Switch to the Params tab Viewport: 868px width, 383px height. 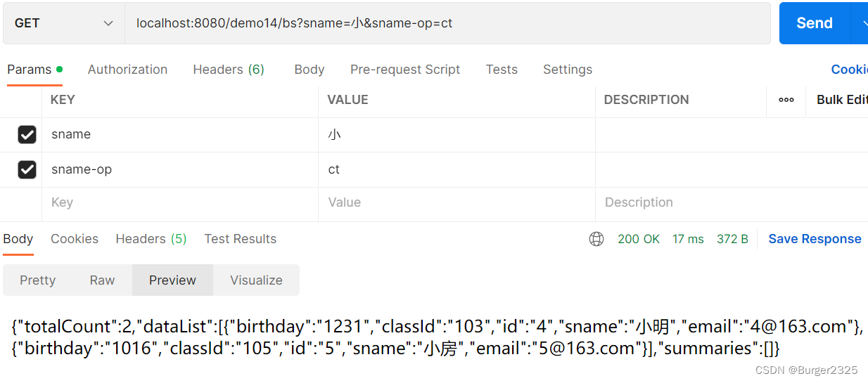34,70
